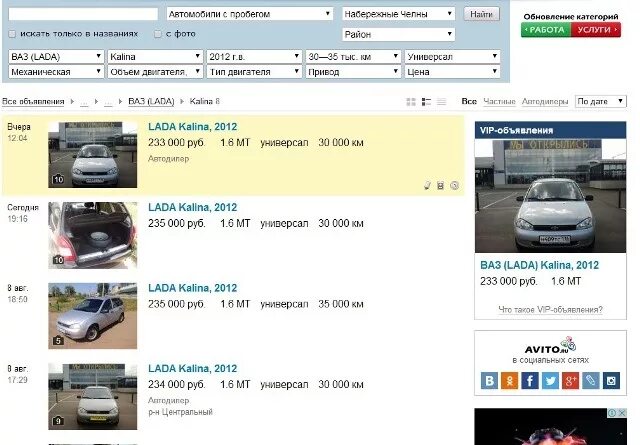Viewport: 640px width, 445px height.
Task: Open the 'Механическая' transmission dropdown
Action: pyautogui.click(x=56, y=72)
